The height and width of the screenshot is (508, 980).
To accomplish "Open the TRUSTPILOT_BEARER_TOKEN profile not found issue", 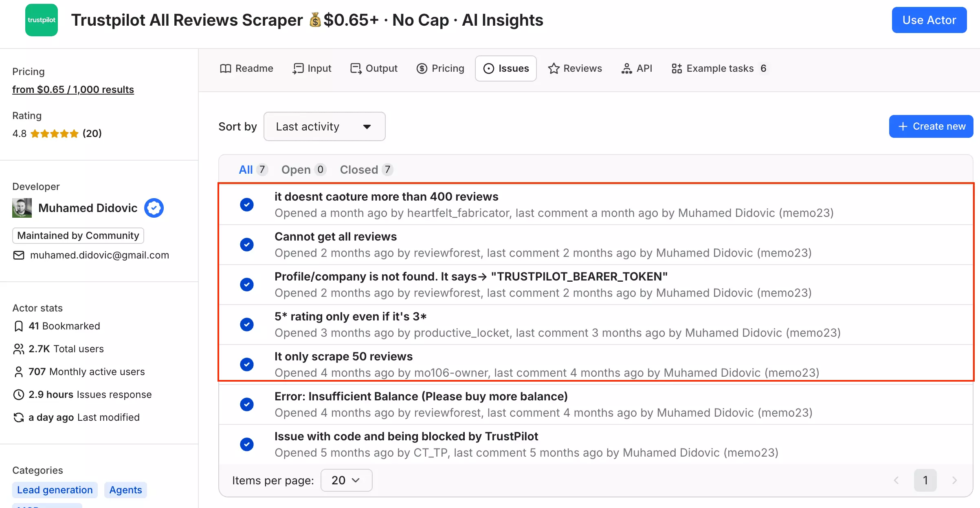I will tap(471, 276).
